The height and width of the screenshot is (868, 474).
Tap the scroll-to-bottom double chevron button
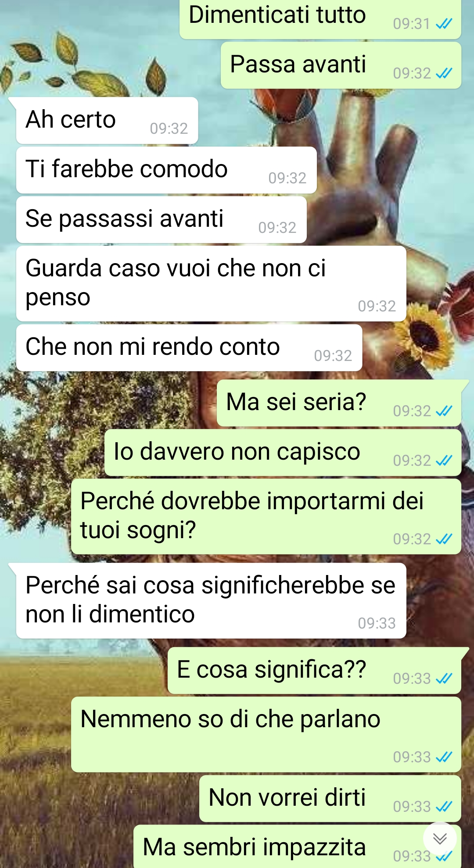[x=440, y=839]
